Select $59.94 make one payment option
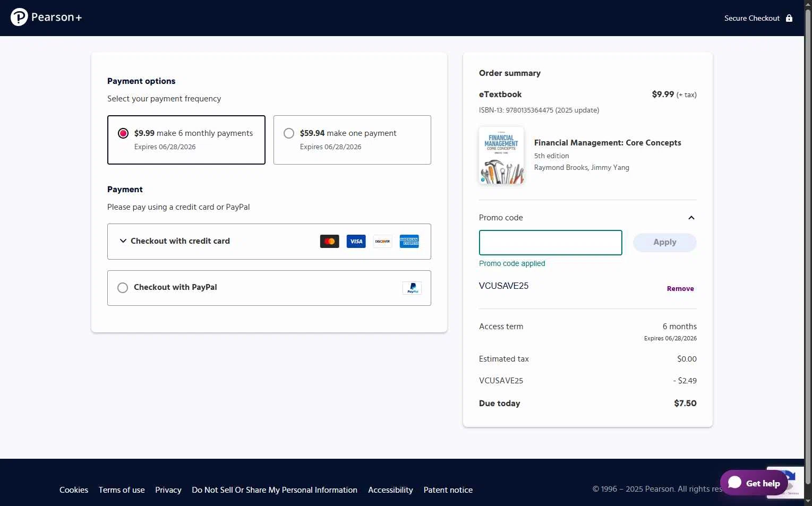Viewport: 812px width, 506px height. [x=352, y=140]
